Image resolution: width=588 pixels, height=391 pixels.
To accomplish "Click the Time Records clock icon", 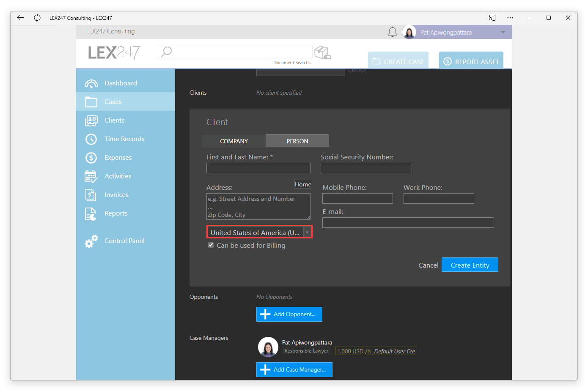I will 91,139.
